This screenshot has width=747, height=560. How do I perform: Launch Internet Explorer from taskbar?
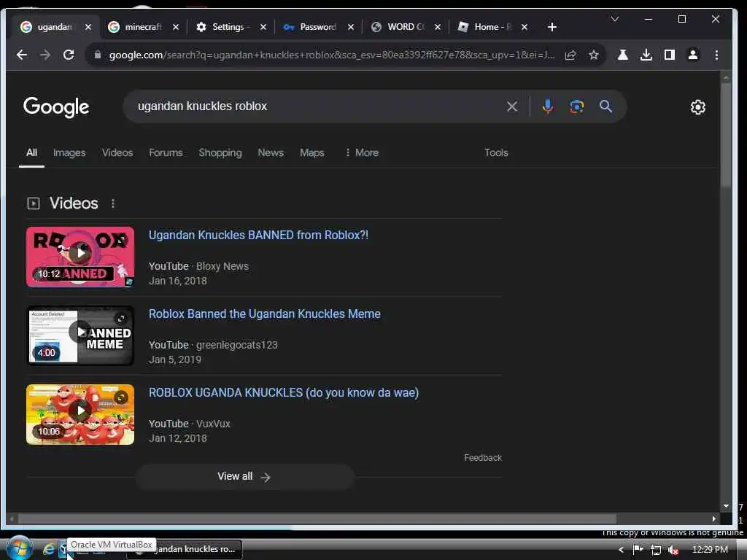pyautogui.click(x=49, y=550)
